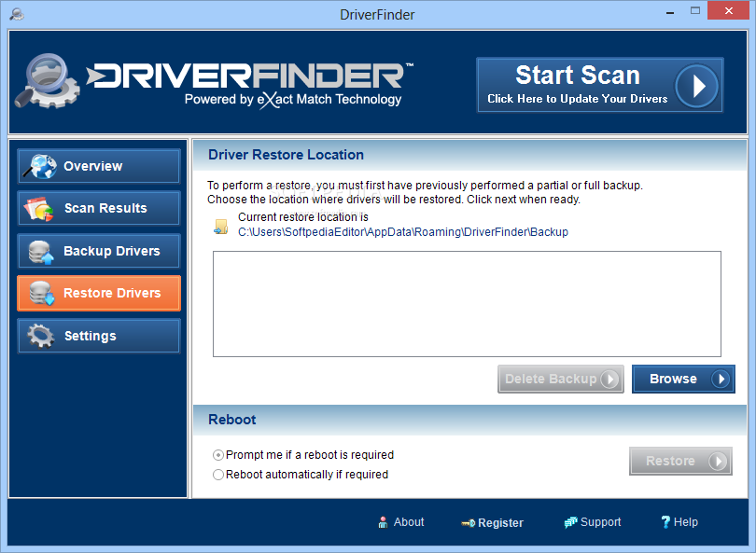The width and height of the screenshot is (756, 553).
Task: Click the Delete Backup arrow icon
Action: pyautogui.click(x=609, y=380)
